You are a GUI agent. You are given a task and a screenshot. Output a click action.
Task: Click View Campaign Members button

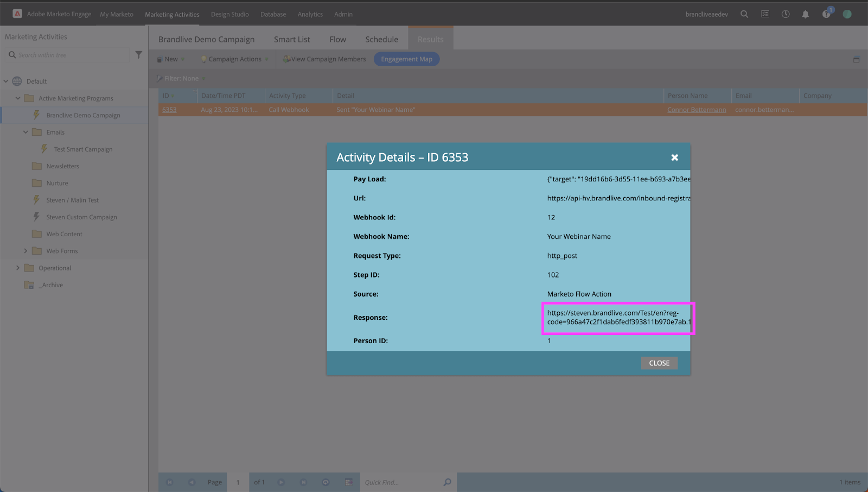pos(324,59)
